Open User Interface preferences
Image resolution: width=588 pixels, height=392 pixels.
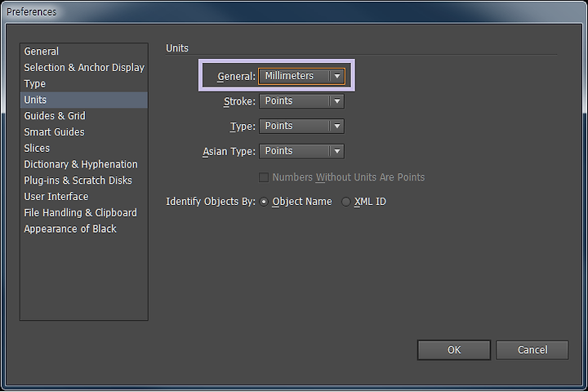coord(84,197)
